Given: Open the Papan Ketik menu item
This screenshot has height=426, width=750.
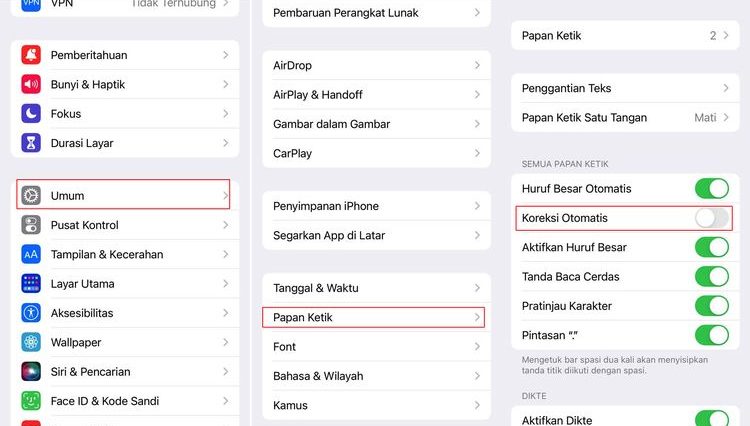Looking at the screenshot, I should [372, 317].
